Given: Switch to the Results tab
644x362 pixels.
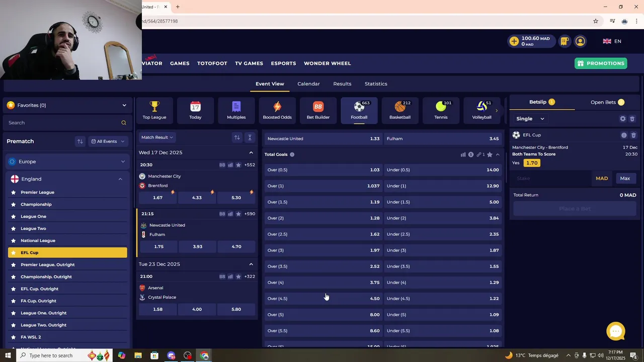Looking at the screenshot, I should [x=342, y=84].
